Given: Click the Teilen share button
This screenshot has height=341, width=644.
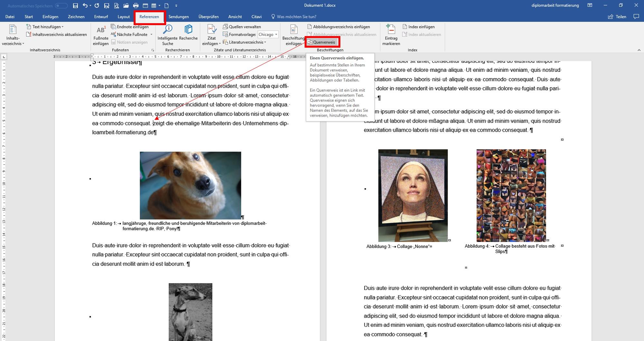Looking at the screenshot, I should [x=617, y=17].
